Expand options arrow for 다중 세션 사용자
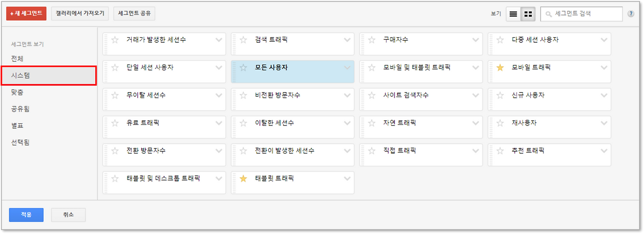This screenshot has width=644, height=234. (604, 40)
